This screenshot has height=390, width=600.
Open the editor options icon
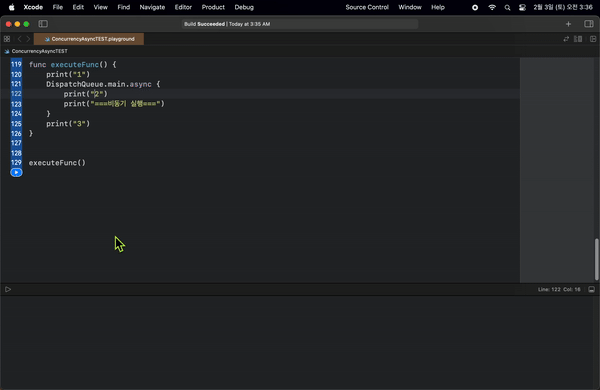click(578, 39)
